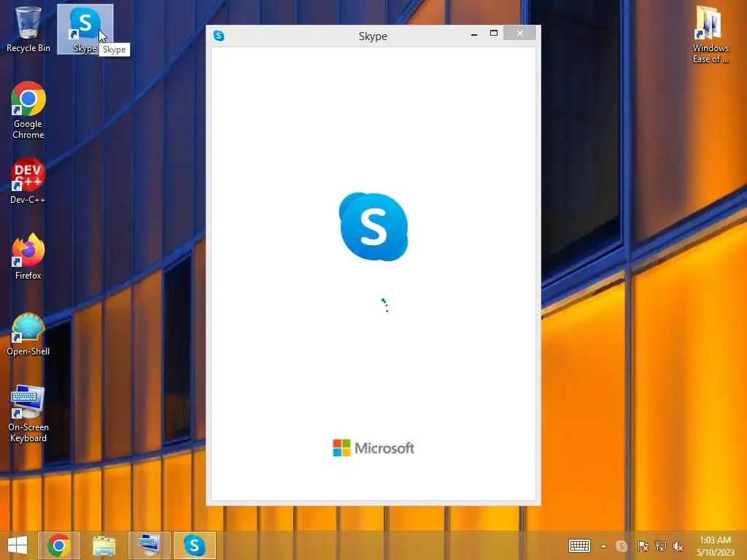Select the Google Chrome desktop shortcut

coord(28,111)
